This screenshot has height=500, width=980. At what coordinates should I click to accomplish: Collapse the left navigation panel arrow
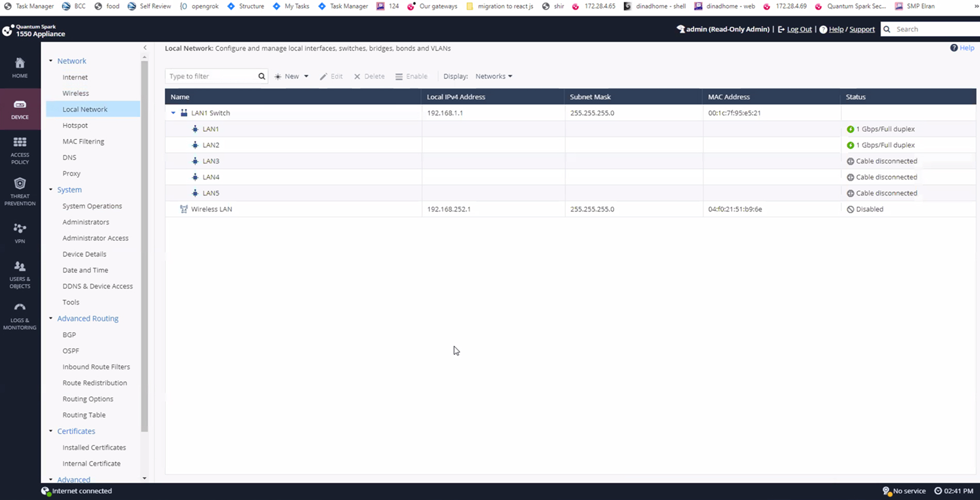pyautogui.click(x=145, y=47)
